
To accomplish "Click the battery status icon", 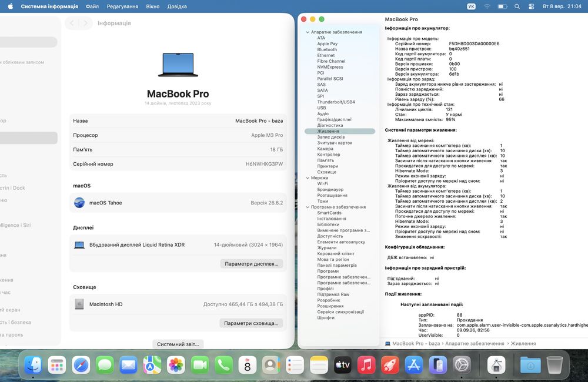I will click(502, 6).
